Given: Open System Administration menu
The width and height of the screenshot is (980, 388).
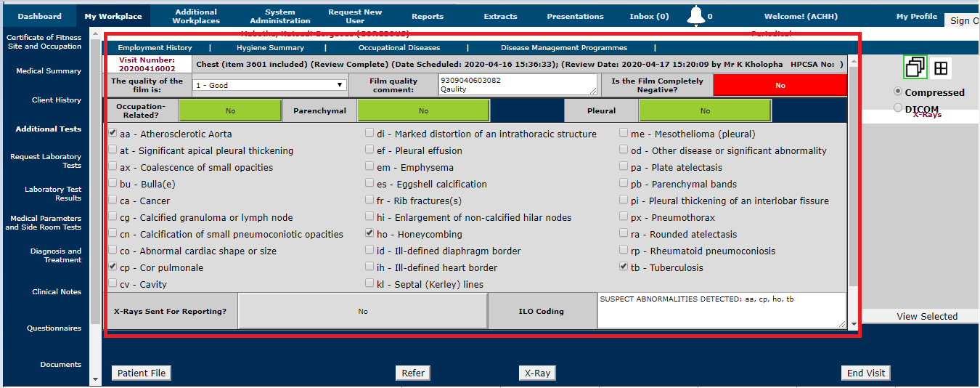Looking at the screenshot, I should pyautogui.click(x=280, y=16).
